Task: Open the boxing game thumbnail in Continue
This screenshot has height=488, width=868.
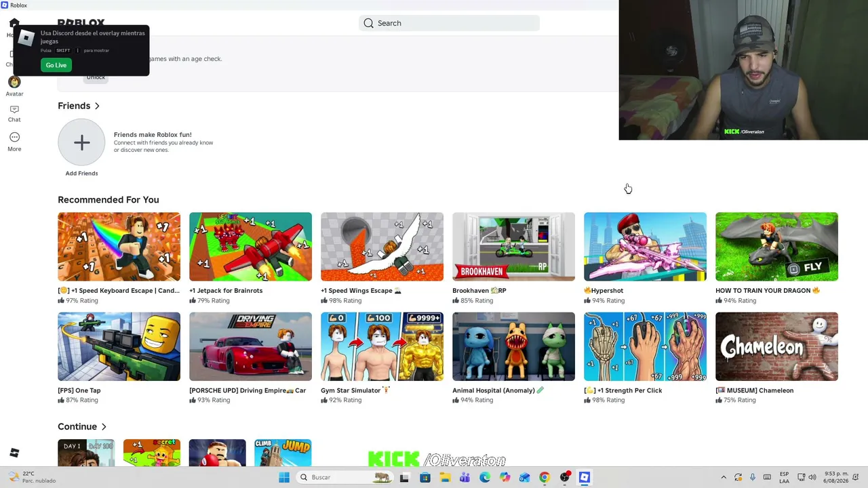Action: (217, 453)
